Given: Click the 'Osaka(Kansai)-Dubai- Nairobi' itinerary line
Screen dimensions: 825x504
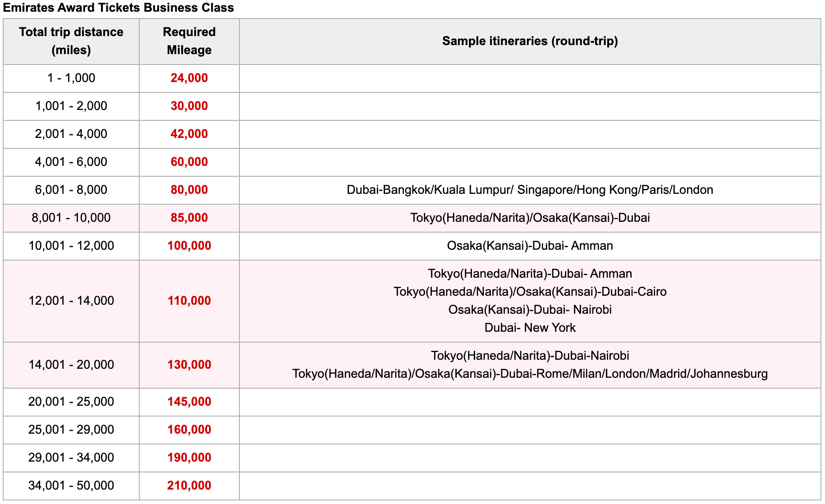Looking at the screenshot, I should 530,310.
